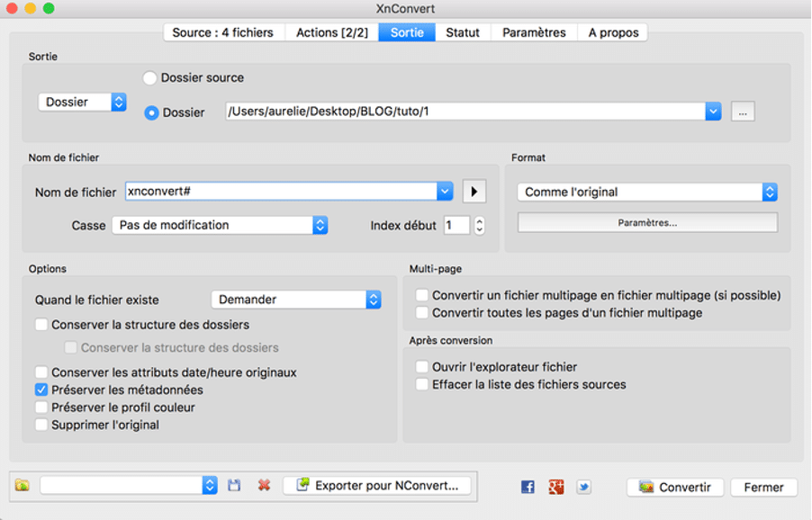
Task: Enable multipage to multipage file conversion
Action: click(x=421, y=295)
